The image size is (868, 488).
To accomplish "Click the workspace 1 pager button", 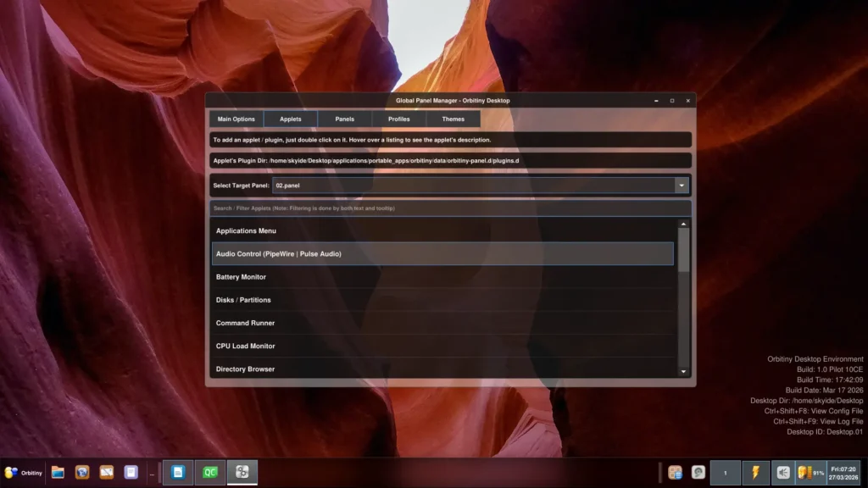I will (725, 473).
